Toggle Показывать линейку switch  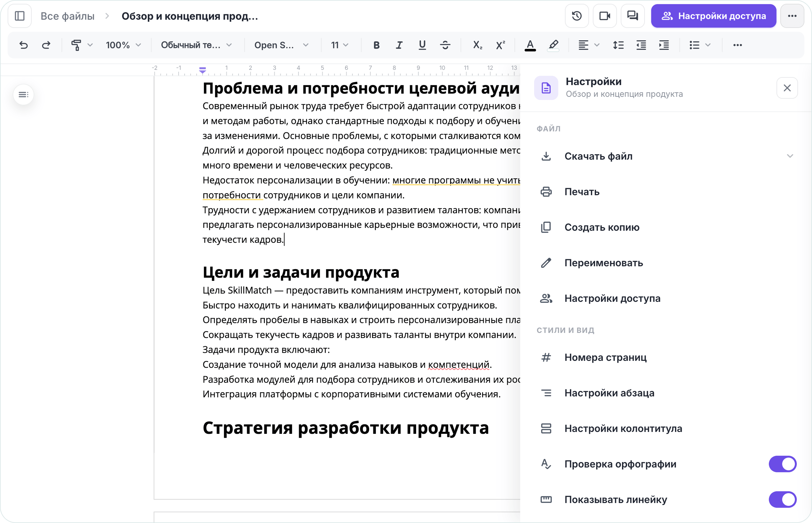pyautogui.click(x=783, y=500)
